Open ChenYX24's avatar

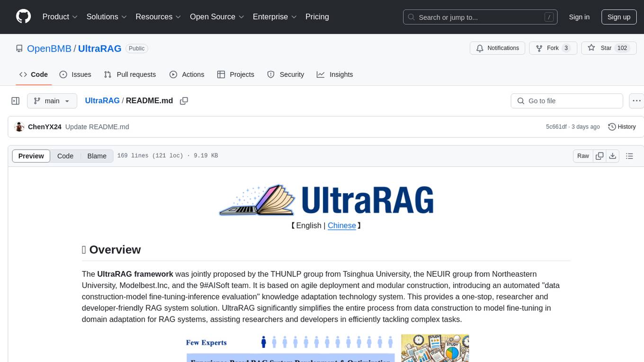(x=19, y=127)
